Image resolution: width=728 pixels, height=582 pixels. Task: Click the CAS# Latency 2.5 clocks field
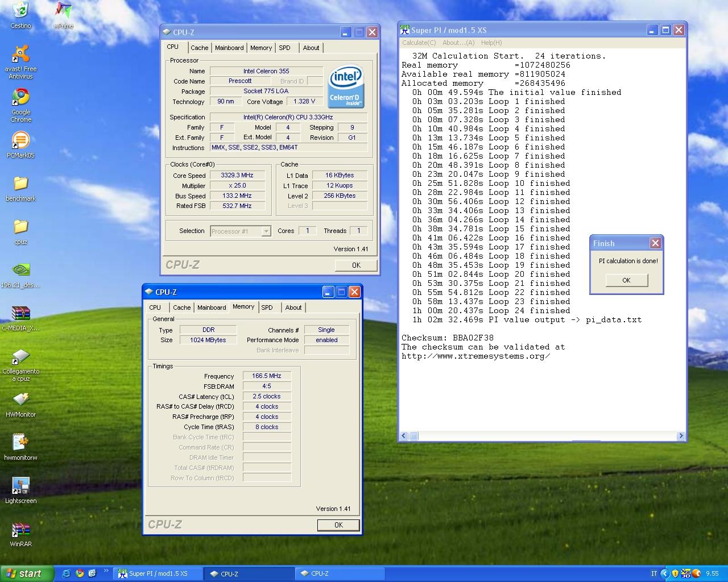pyautogui.click(x=267, y=397)
